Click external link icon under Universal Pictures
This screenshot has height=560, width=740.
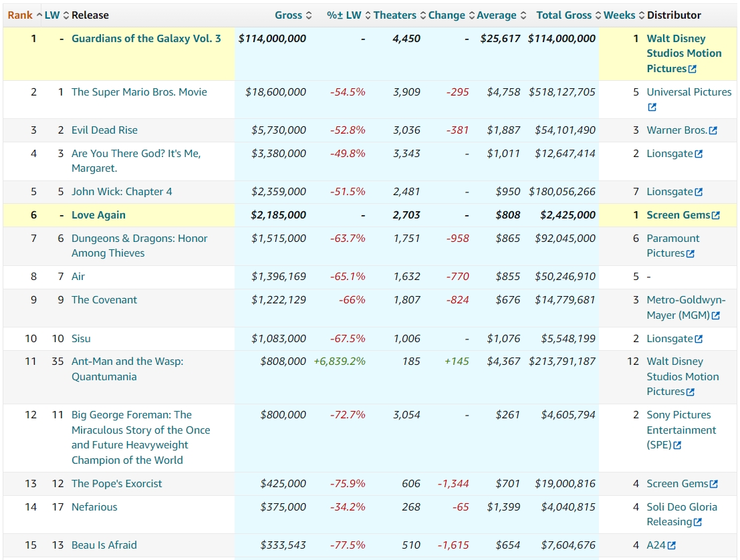click(x=652, y=107)
